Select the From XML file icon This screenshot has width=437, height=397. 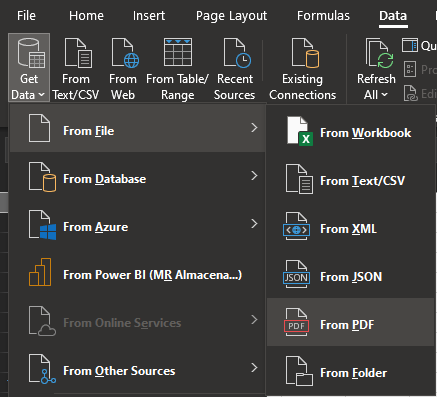(x=296, y=226)
